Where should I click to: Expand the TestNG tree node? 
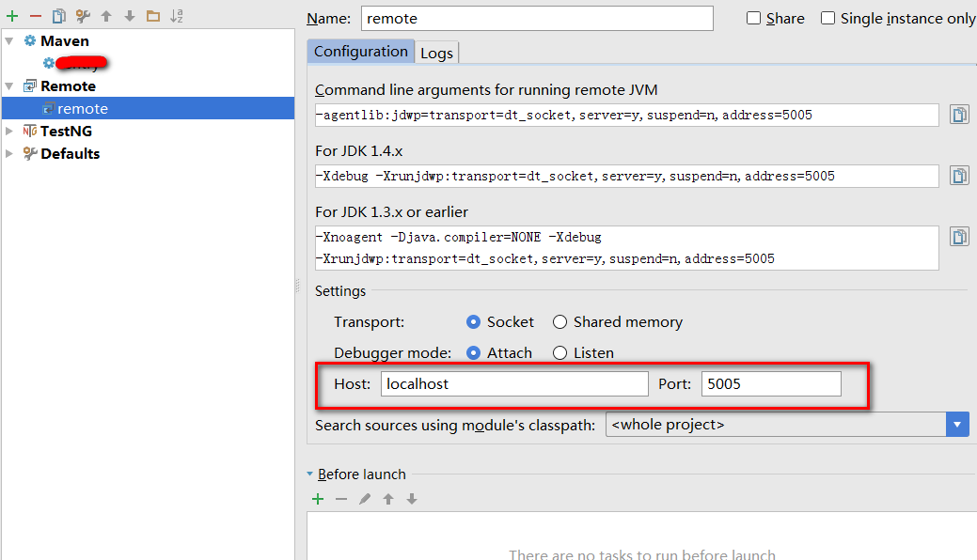[x=9, y=132]
